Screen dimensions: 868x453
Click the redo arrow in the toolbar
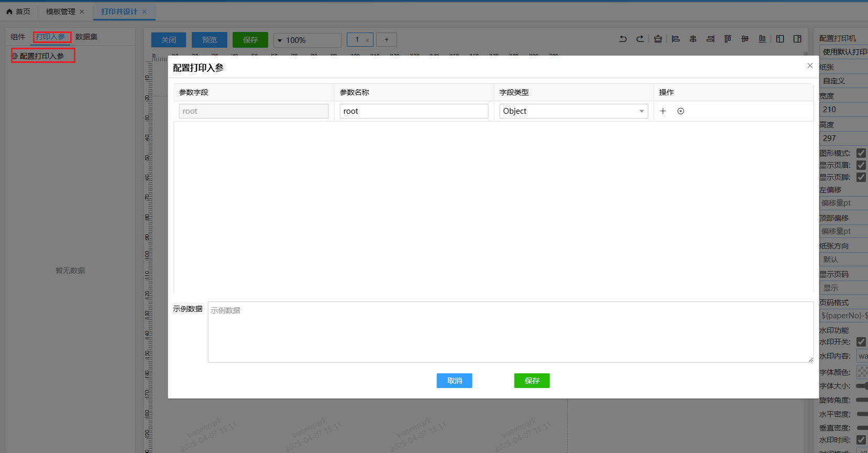640,39
